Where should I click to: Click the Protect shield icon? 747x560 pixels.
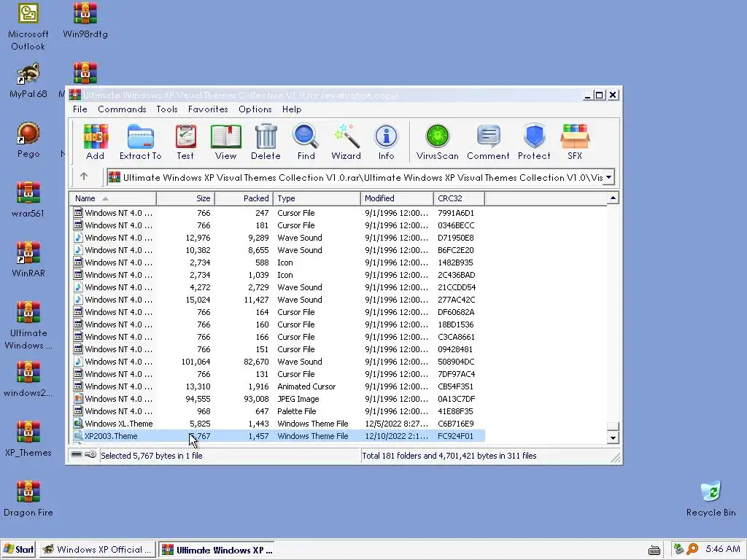coord(534,142)
